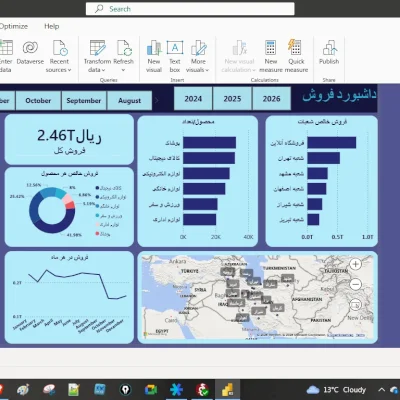Open the Help ribbon tab
This screenshot has height=400, width=400.
coord(52,26)
